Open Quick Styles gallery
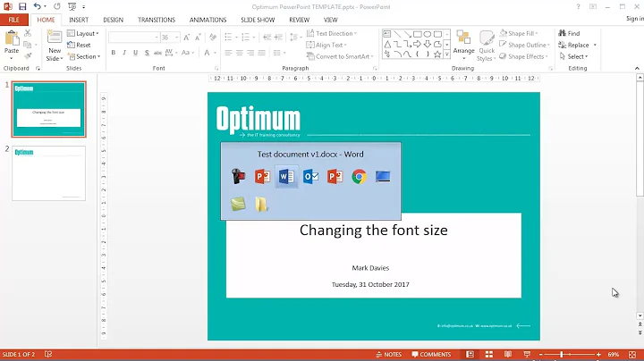 coord(487,46)
